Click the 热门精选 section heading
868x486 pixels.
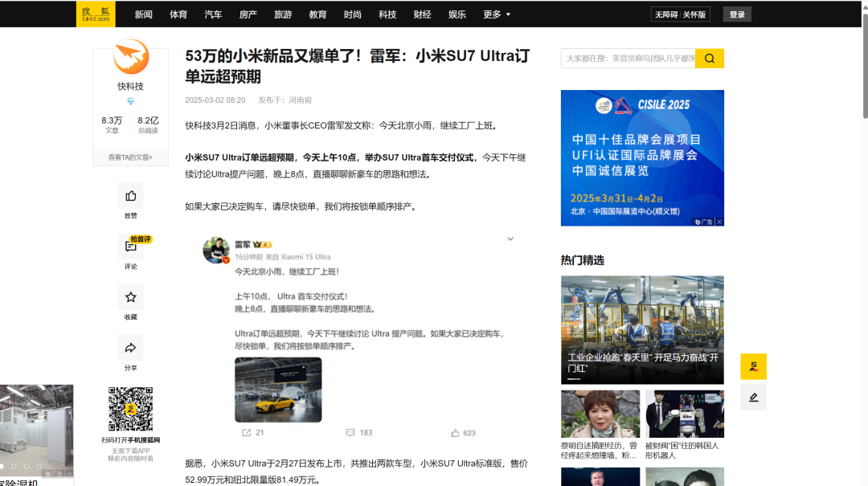583,260
